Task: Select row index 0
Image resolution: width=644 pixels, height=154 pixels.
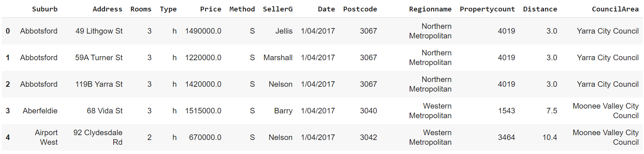Action: 8,31
